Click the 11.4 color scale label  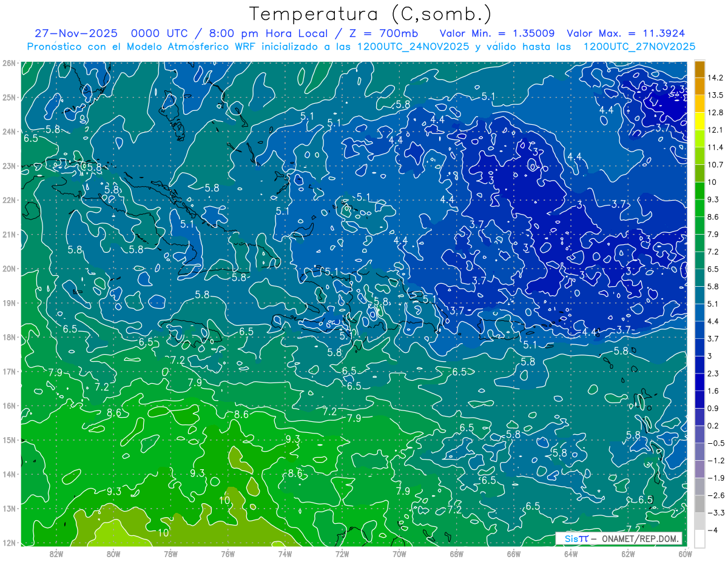pos(715,147)
